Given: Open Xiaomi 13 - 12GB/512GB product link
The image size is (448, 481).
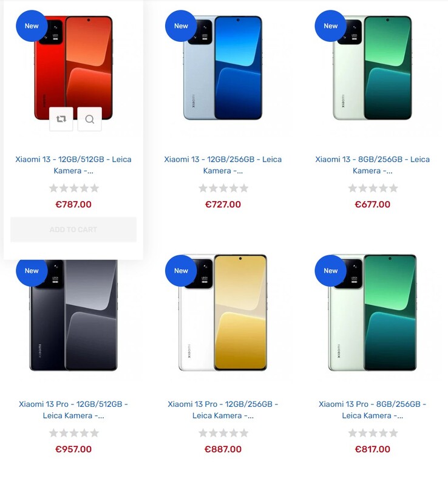Looking at the screenshot, I should point(73,165).
